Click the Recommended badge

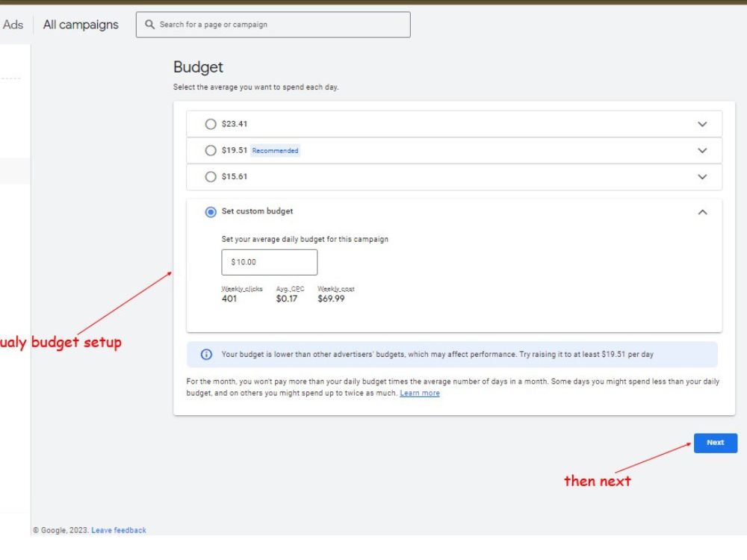(x=276, y=151)
